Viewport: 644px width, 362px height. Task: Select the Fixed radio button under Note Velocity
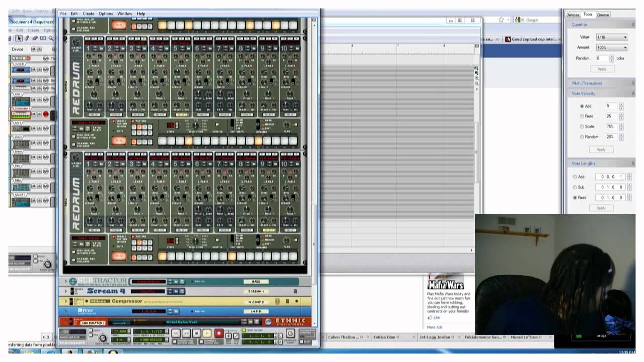(582, 116)
